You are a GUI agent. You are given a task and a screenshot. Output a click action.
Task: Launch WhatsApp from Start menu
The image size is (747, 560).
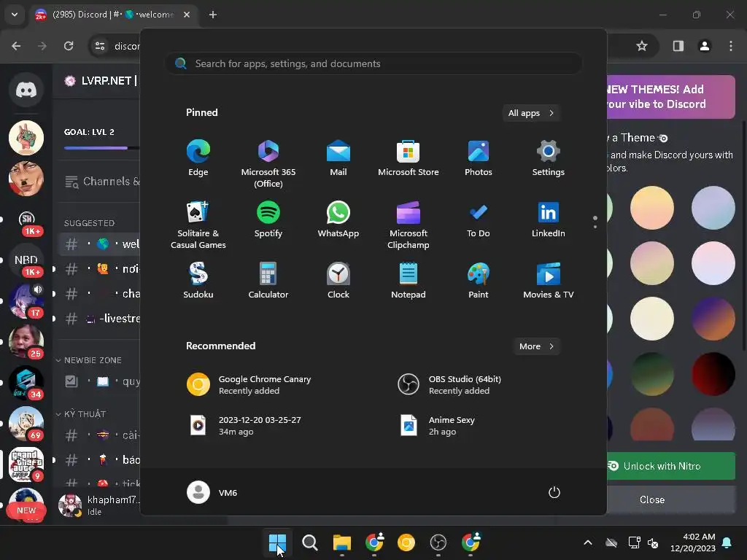tap(338, 220)
